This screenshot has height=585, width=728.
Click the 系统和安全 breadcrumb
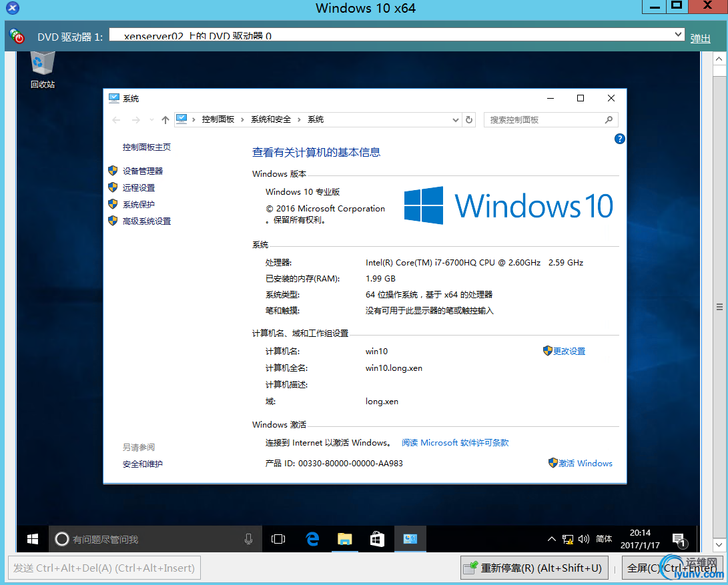click(x=271, y=119)
